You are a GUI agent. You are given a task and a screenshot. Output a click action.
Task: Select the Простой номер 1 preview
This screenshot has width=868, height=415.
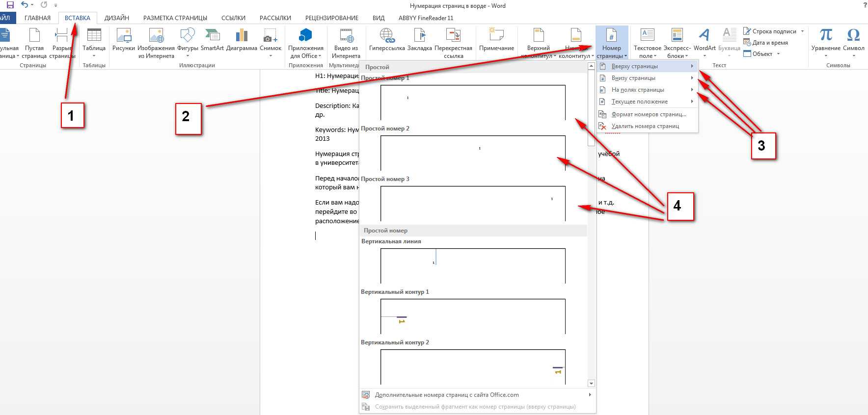473,102
